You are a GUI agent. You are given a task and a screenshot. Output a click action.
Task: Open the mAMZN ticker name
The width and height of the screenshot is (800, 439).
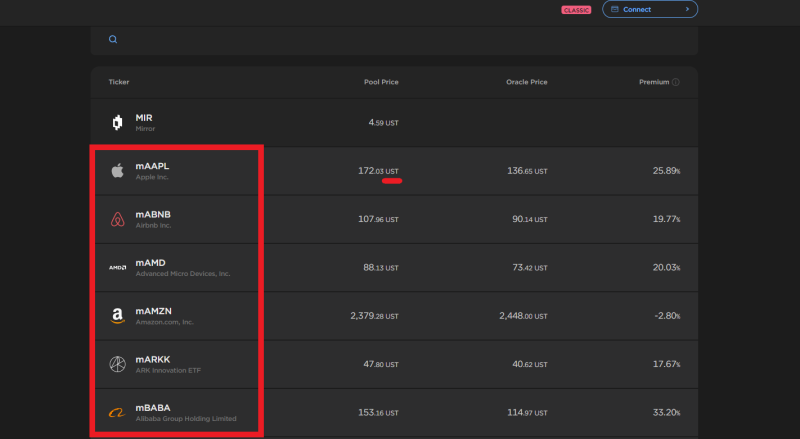click(154, 311)
